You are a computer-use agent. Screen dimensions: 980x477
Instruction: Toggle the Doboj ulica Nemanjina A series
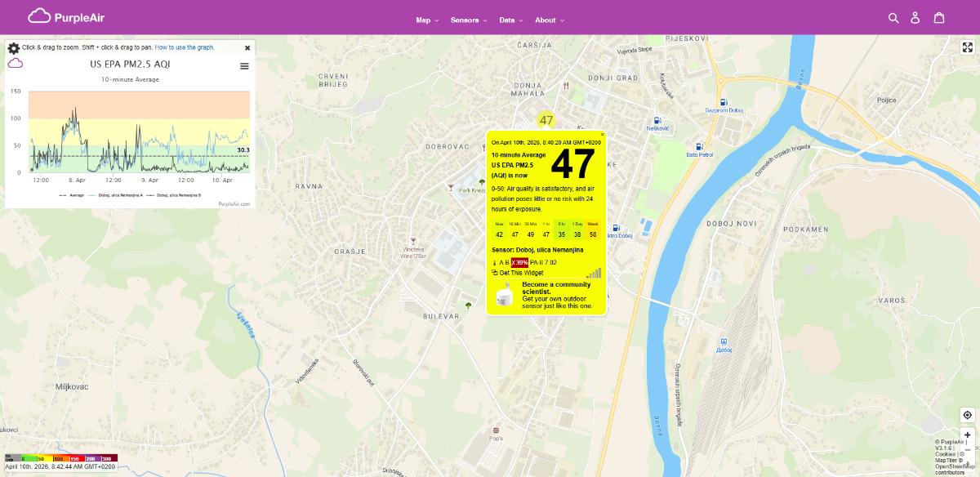120,195
